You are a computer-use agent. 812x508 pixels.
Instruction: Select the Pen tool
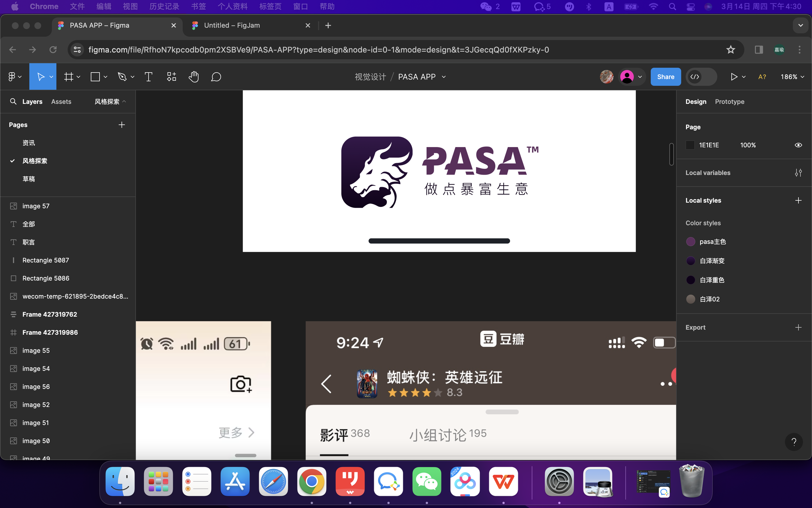(x=122, y=77)
